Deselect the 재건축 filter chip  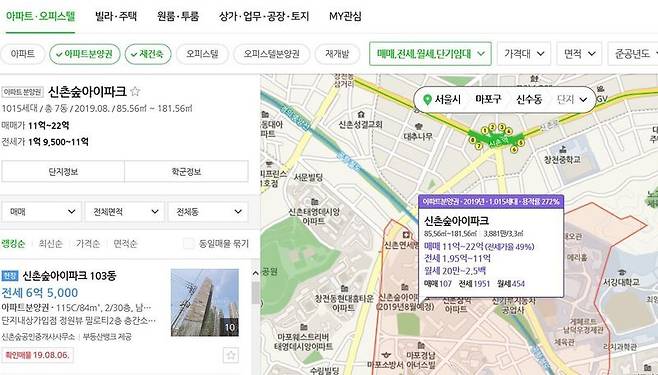point(148,54)
